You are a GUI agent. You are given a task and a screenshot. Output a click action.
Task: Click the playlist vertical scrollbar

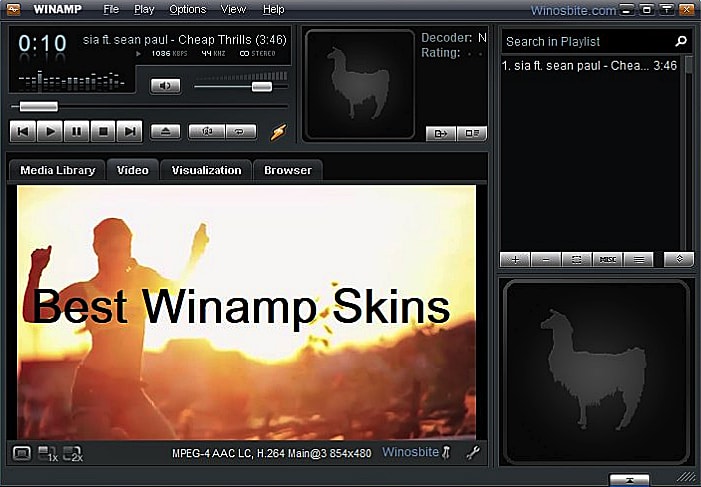click(x=688, y=152)
